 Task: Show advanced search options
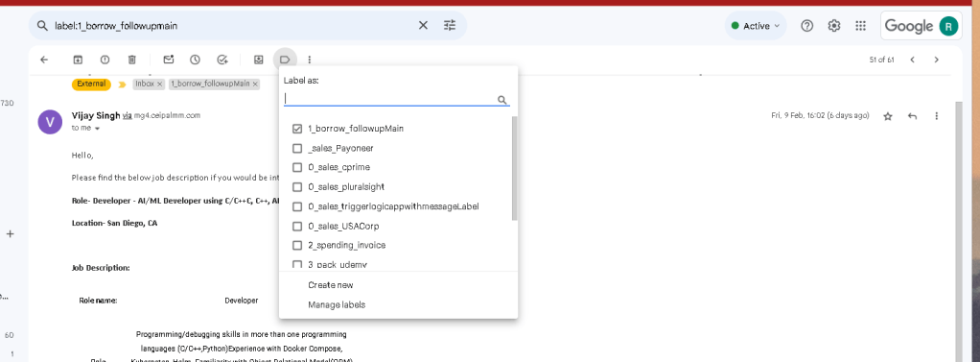[x=450, y=25]
